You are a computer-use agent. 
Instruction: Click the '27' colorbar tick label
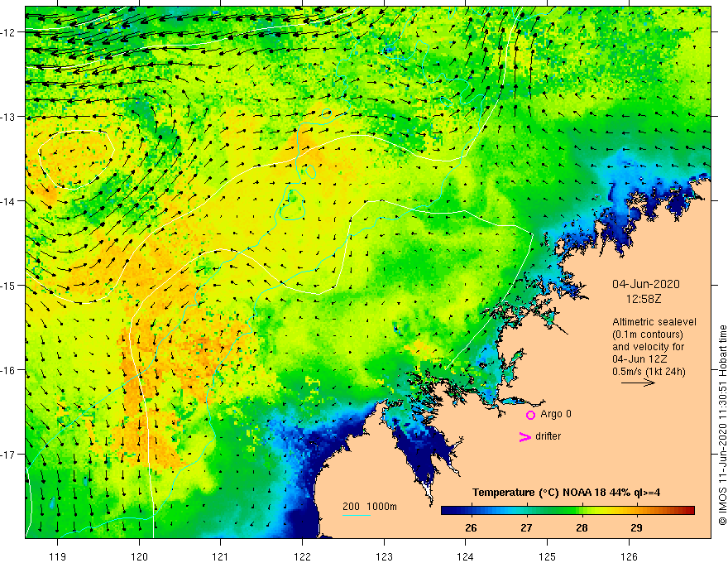(526, 527)
